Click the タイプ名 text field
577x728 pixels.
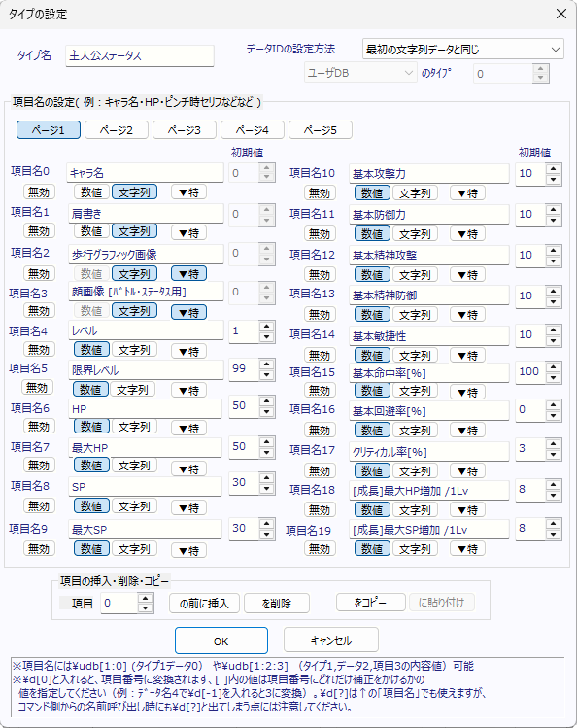140,55
